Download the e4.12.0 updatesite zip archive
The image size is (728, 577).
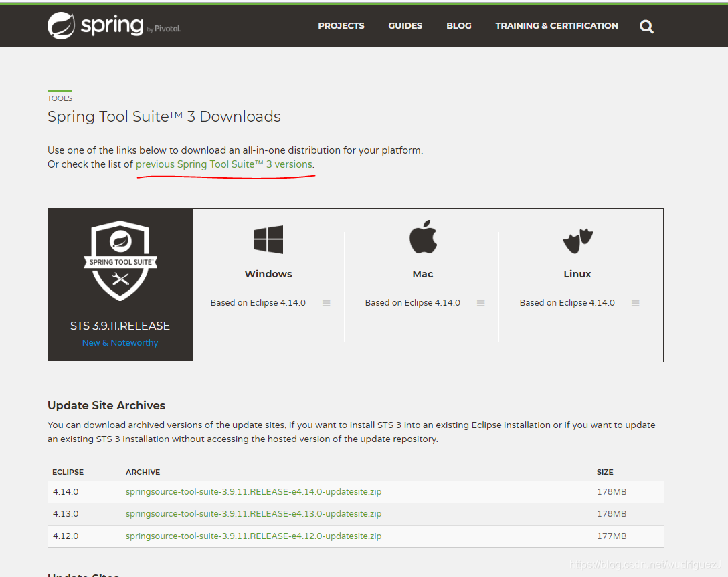pos(253,535)
